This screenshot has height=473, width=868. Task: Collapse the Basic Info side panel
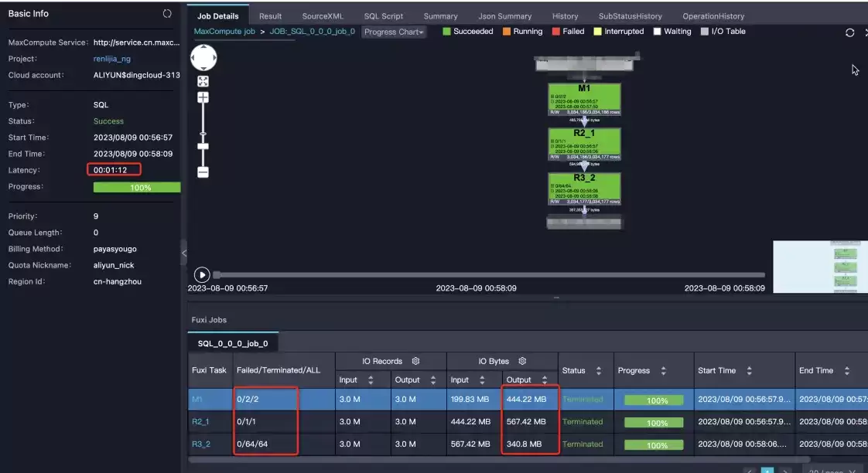184,253
